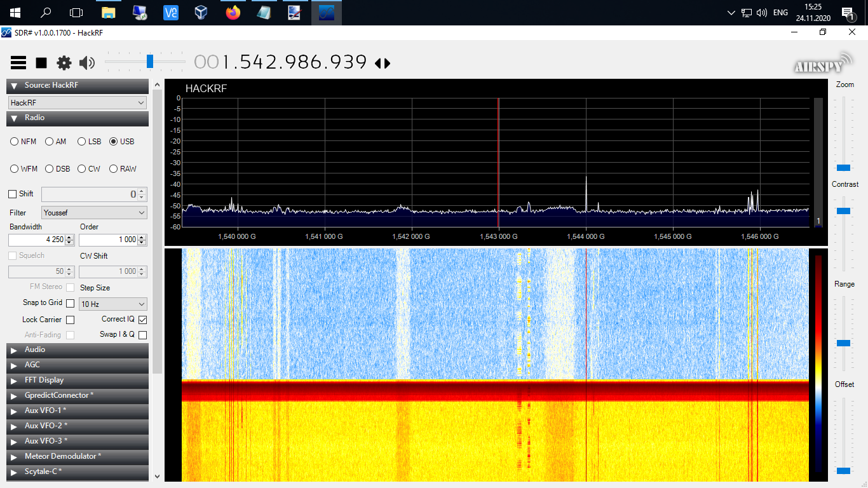This screenshot has width=868, height=488.
Task: Select the NFM radio mode
Action: 15,142
